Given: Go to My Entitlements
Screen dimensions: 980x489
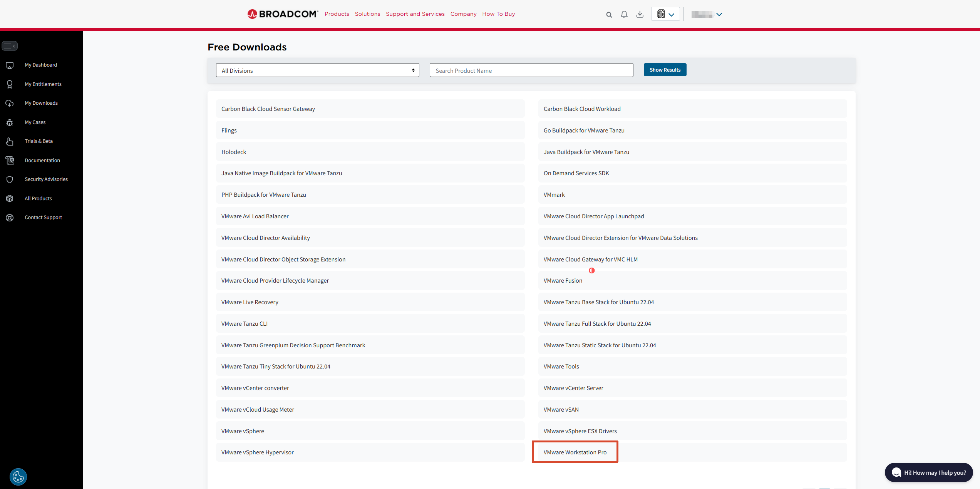Looking at the screenshot, I should (x=43, y=84).
